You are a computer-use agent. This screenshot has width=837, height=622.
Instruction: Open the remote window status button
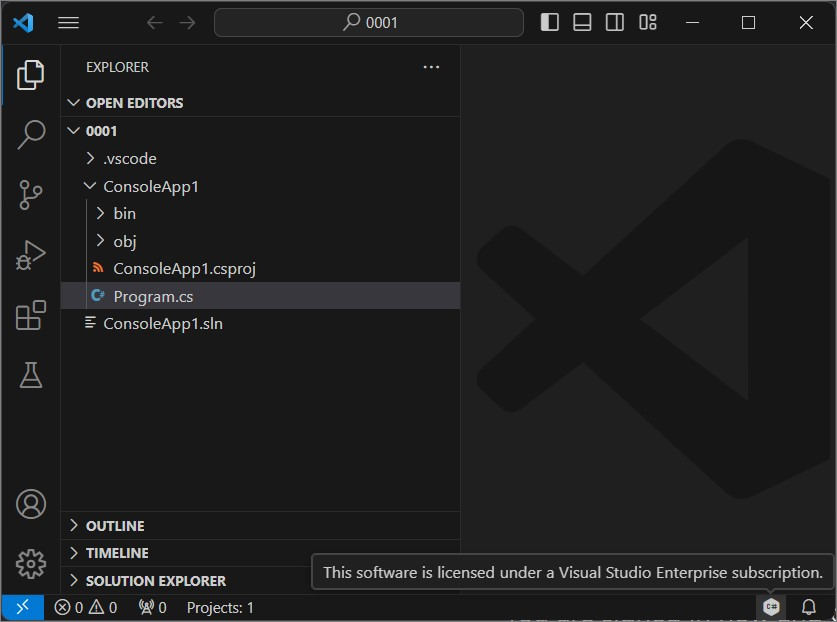coord(22,608)
